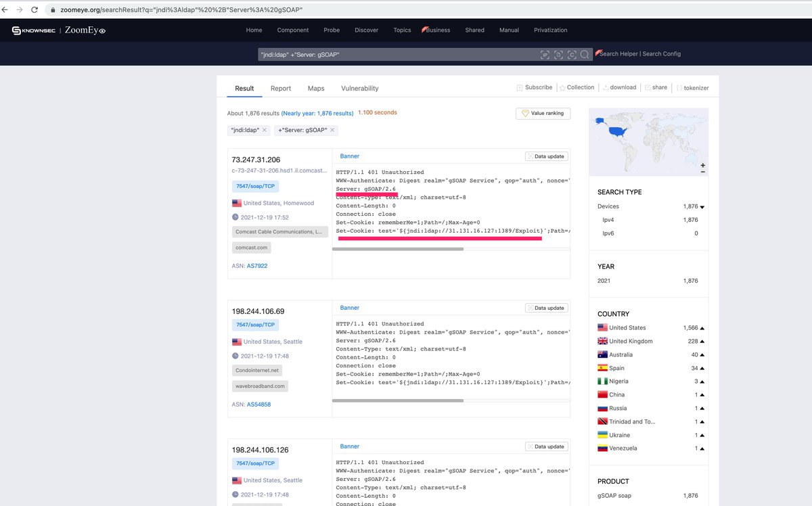This screenshot has height=506, width=812.
Task: Click the D (domain) search-mode icon
Action: 558,55
